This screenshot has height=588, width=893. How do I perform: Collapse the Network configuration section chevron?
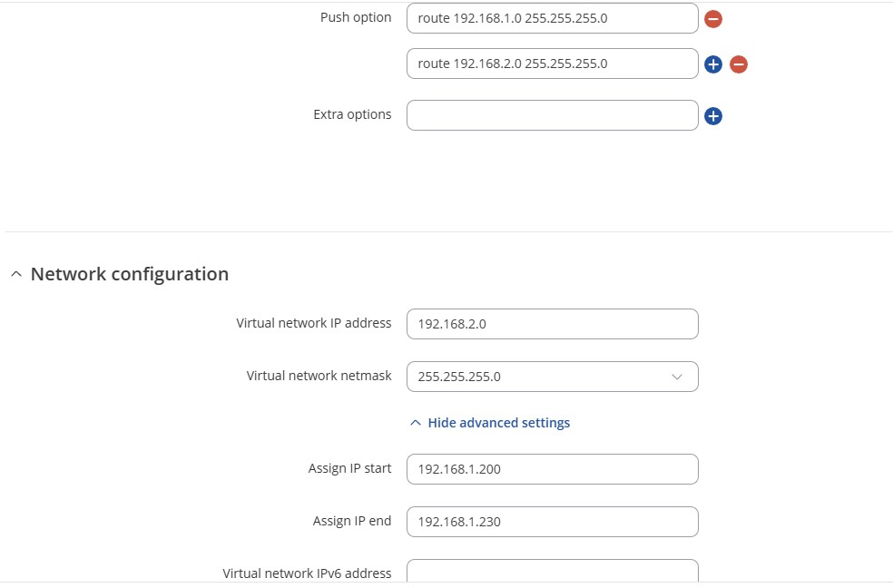point(16,274)
